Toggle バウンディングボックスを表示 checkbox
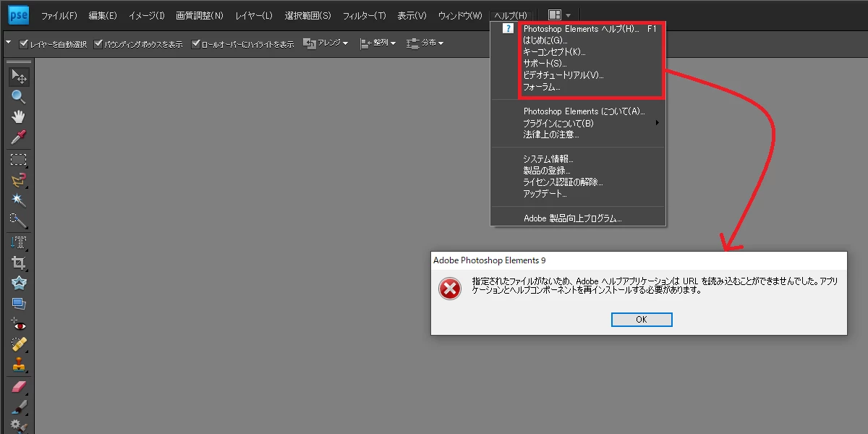Screen dimensions: 868x434 [x=98, y=43]
